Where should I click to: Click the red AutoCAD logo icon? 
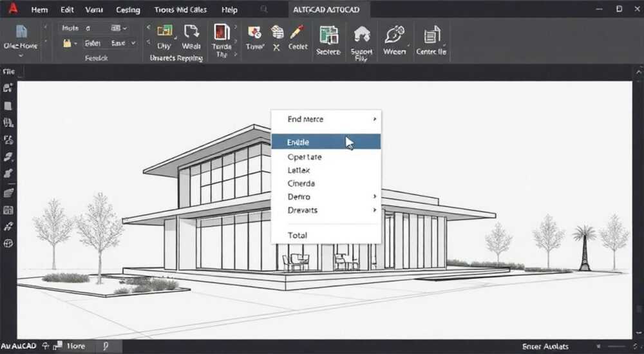(13, 8)
